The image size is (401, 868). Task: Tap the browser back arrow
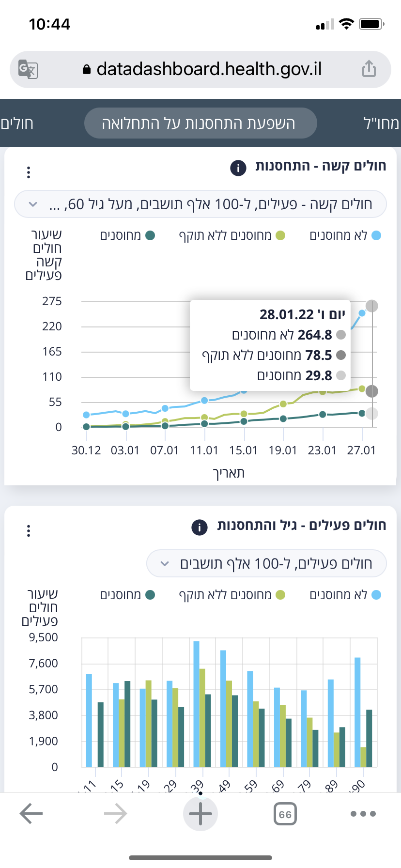tap(31, 813)
